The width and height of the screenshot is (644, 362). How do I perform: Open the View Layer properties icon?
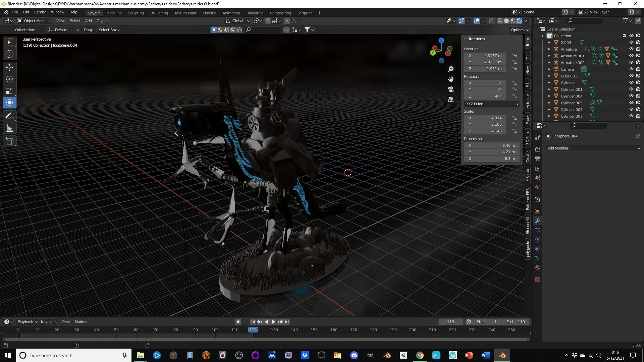[x=538, y=168]
